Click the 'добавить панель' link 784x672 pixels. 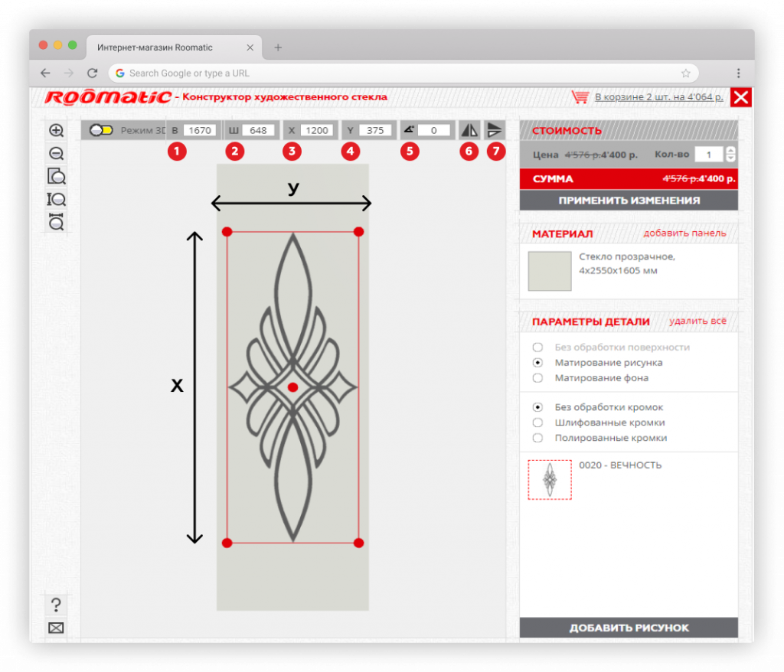coord(684,233)
